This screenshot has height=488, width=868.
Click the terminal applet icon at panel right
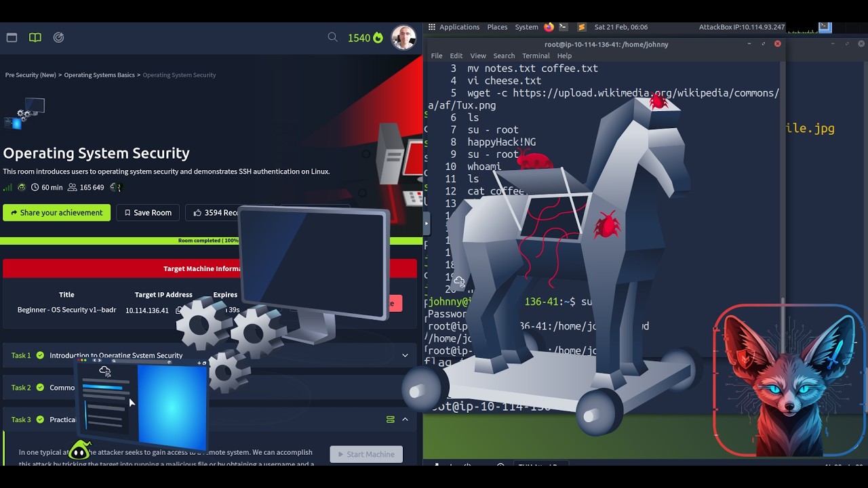point(825,27)
